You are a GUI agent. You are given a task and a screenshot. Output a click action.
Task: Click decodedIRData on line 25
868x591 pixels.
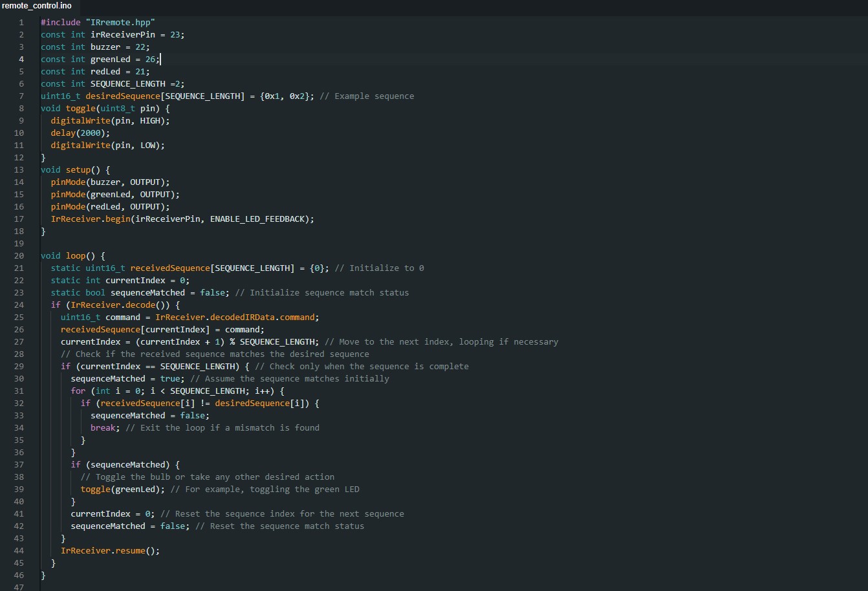point(243,317)
